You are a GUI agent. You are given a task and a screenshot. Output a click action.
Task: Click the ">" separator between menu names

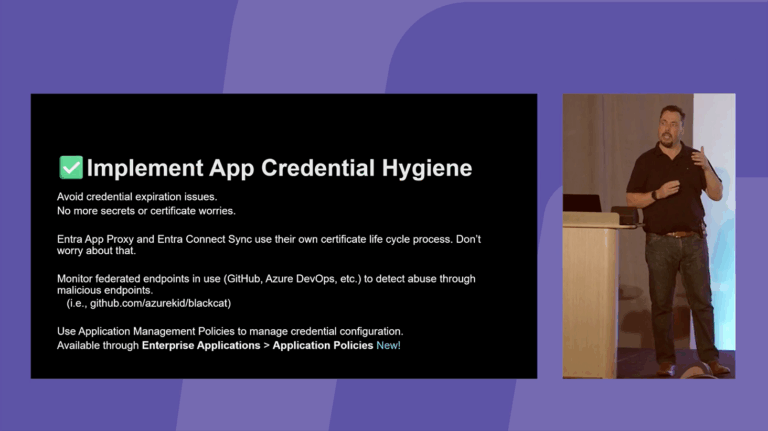(266, 345)
